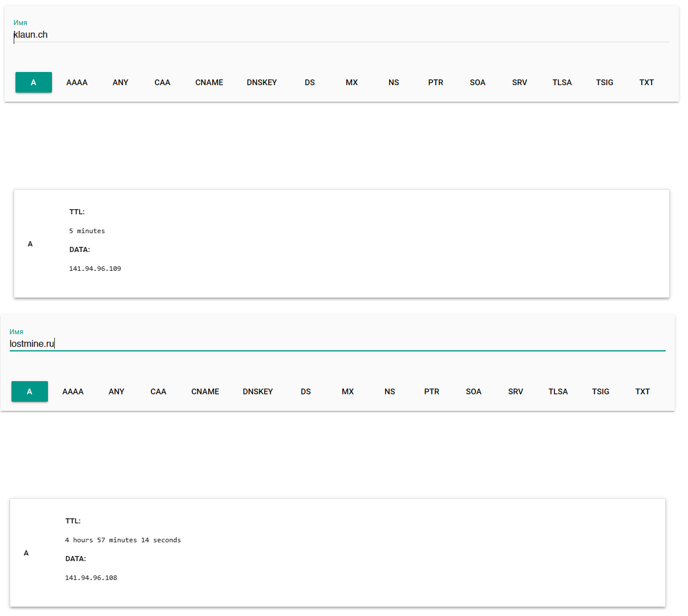Choose DNSKEY record type for klaun.ch
The height and width of the screenshot is (616, 688).
262,82
